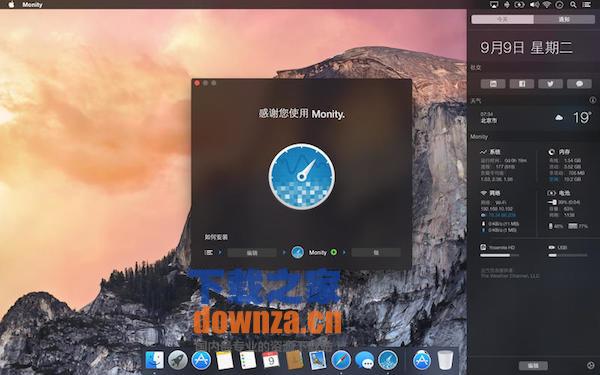Click the 感谢您使用 Monity. heading

302,114
